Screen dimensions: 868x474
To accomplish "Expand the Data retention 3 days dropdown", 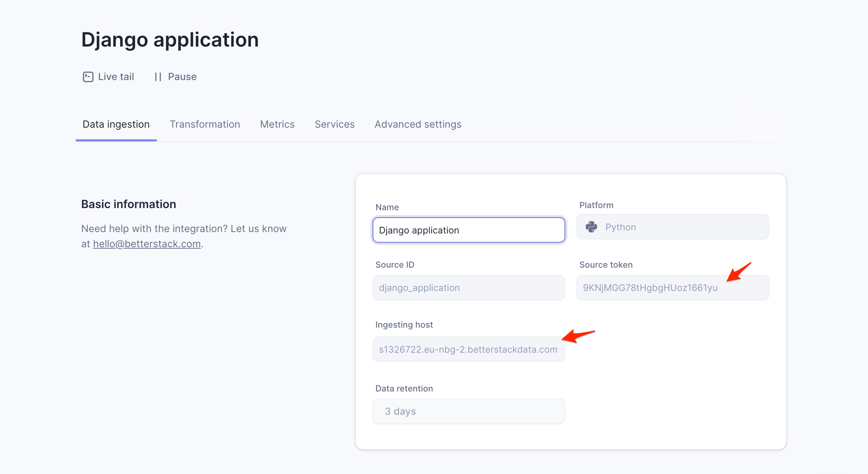I will (469, 411).
